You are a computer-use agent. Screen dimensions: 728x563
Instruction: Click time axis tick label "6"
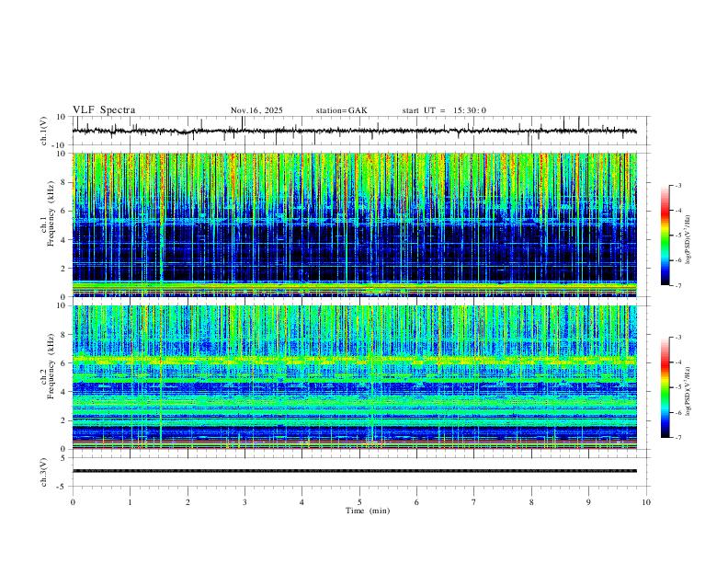416,502
